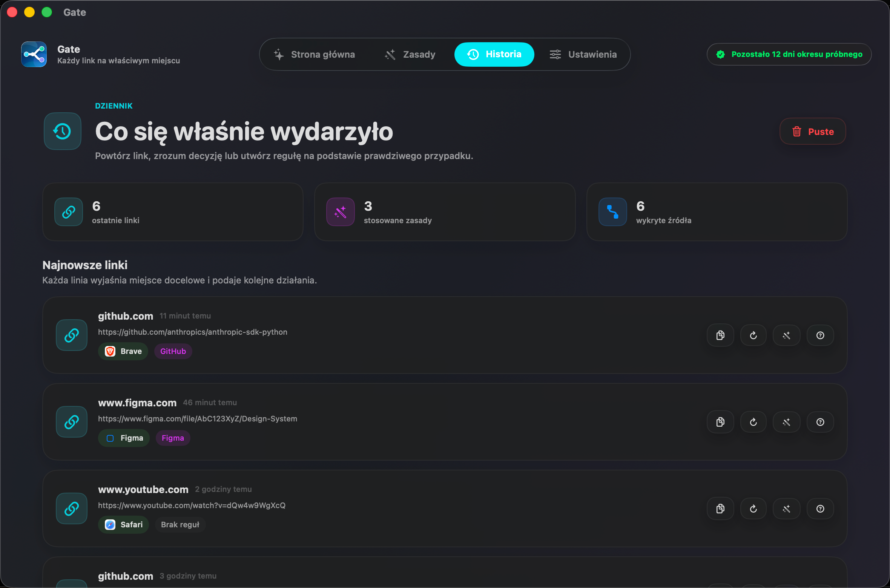Click the GitHub rule tag
The image size is (890, 588).
click(x=173, y=351)
